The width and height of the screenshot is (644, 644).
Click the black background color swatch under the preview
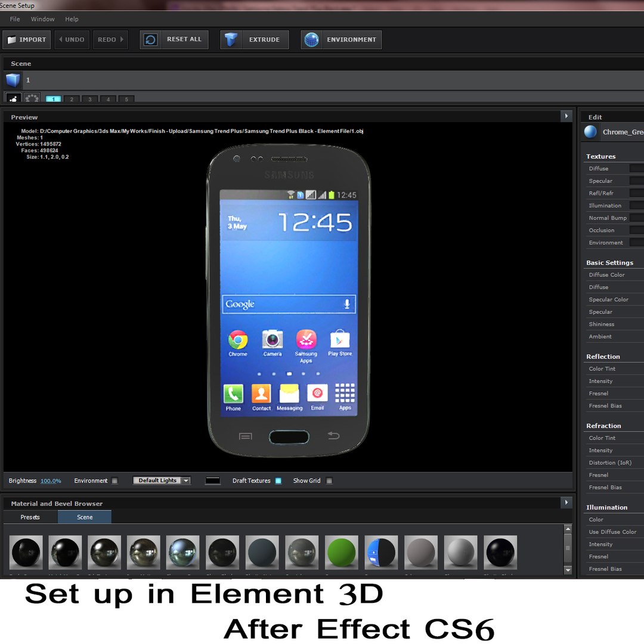213,481
